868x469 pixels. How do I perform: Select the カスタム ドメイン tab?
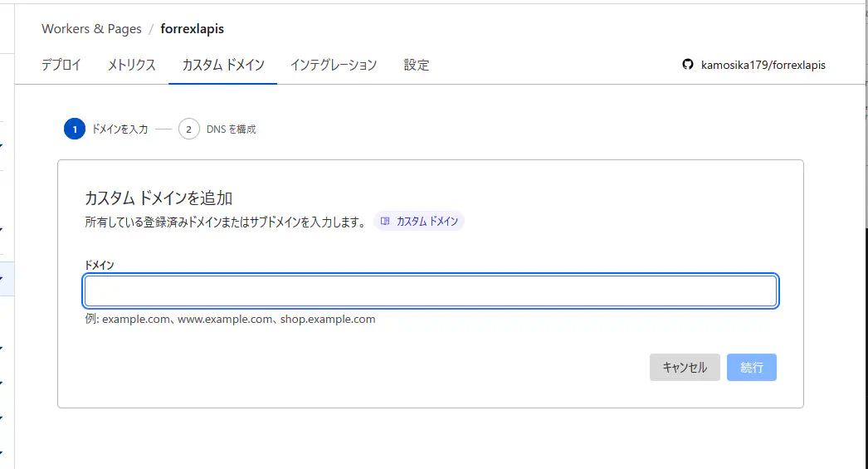pyautogui.click(x=222, y=65)
